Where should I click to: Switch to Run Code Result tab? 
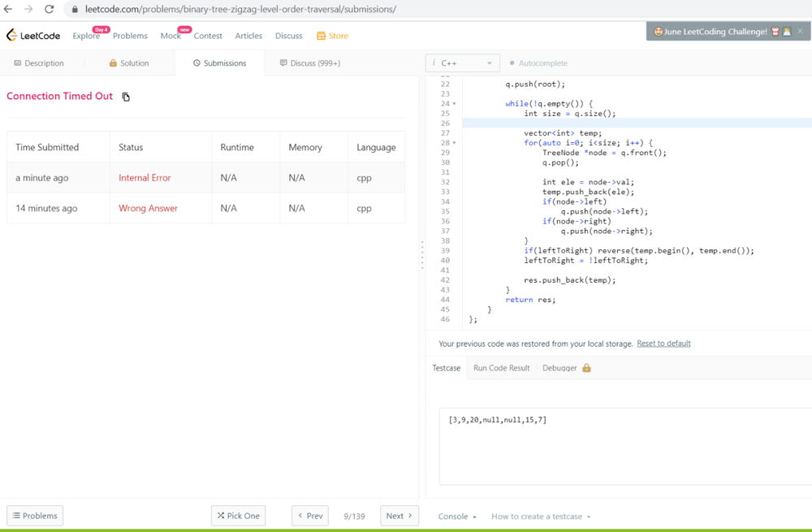tap(501, 368)
